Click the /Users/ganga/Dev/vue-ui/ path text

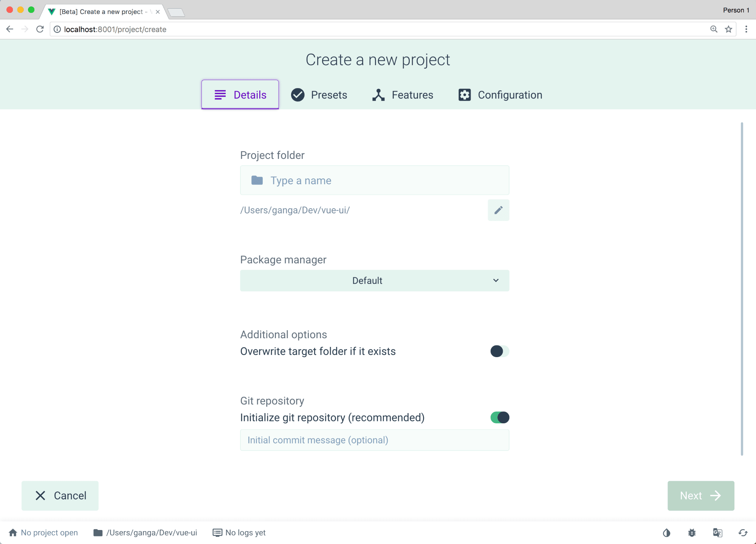pyautogui.click(x=295, y=210)
